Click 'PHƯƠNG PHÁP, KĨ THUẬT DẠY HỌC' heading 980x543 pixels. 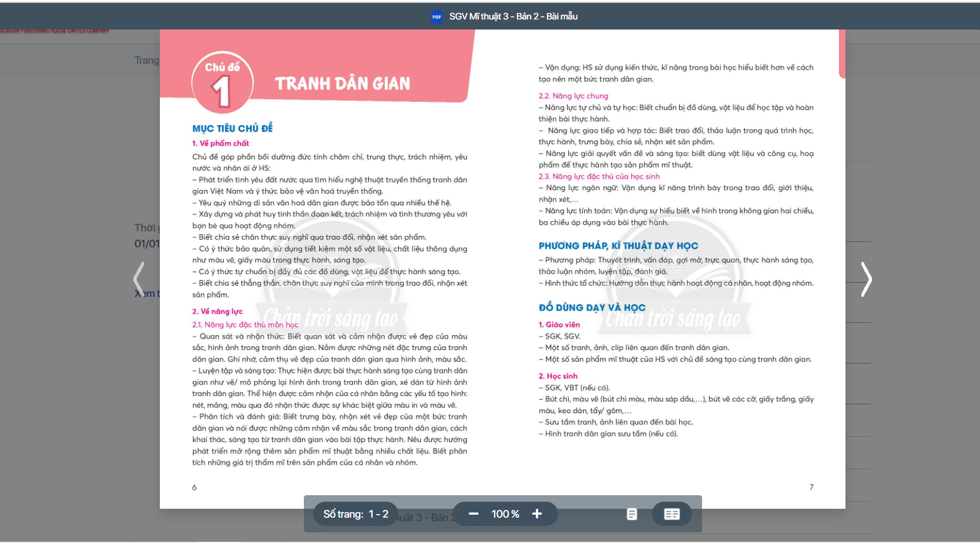(x=618, y=246)
